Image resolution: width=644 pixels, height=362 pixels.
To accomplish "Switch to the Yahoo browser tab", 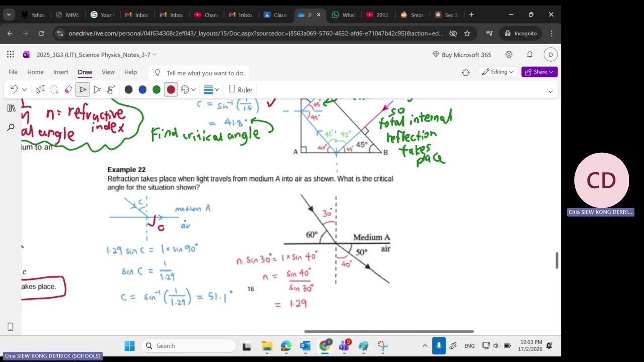I will [33, 15].
